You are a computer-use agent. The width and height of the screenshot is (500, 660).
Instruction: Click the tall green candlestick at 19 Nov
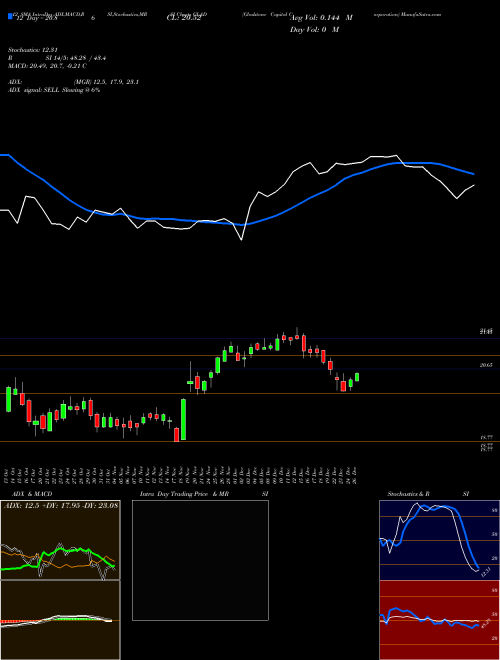coord(184,419)
